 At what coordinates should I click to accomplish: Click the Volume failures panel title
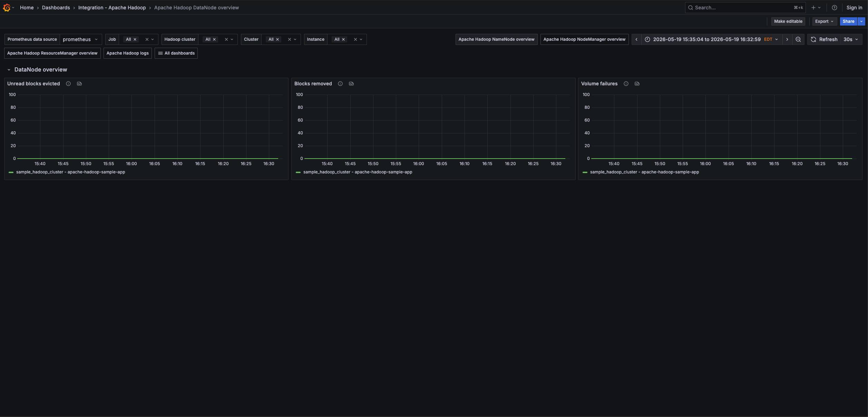599,84
